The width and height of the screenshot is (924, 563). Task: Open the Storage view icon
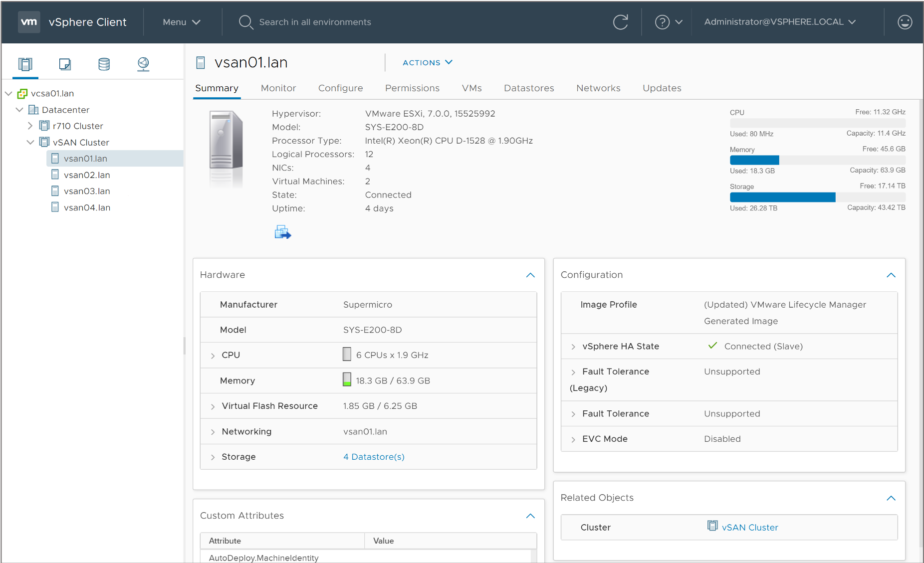click(x=104, y=64)
